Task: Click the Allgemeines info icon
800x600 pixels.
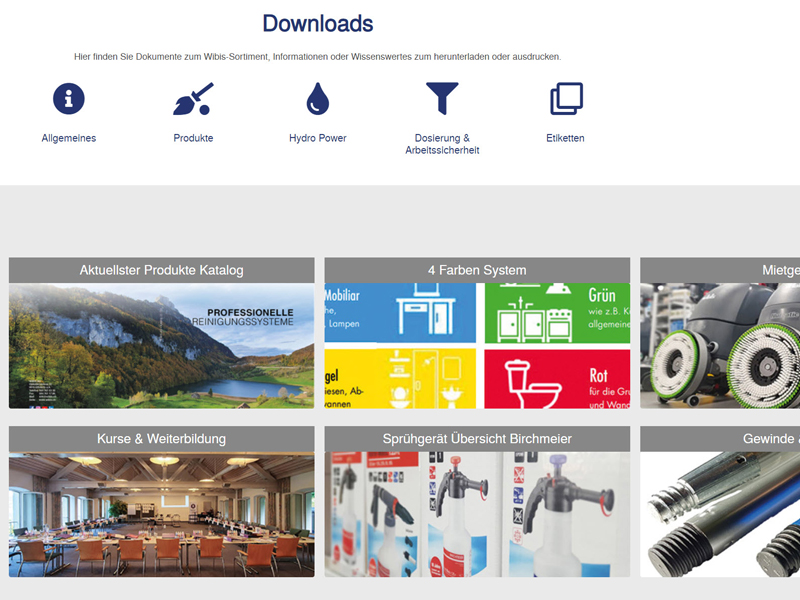Action: click(x=67, y=99)
